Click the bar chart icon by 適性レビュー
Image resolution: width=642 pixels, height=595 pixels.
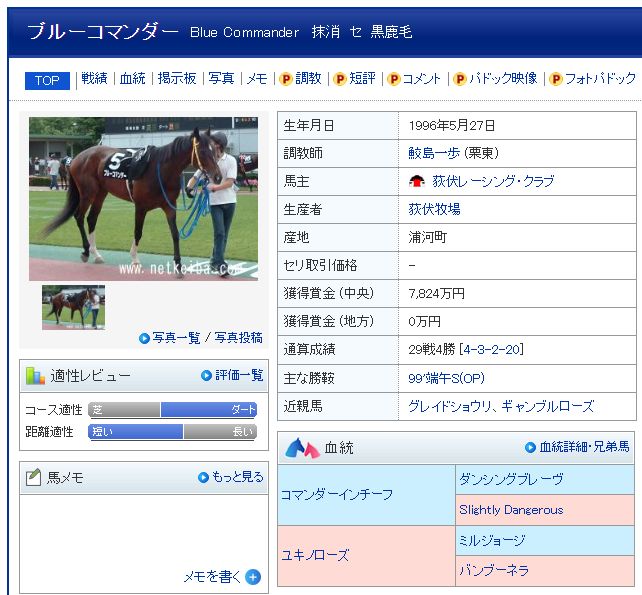click(35, 376)
